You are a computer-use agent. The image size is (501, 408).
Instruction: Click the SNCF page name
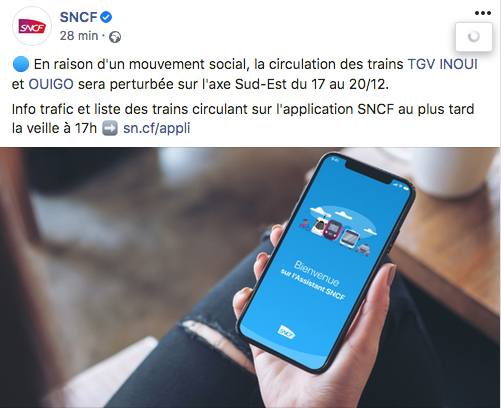[x=78, y=17]
